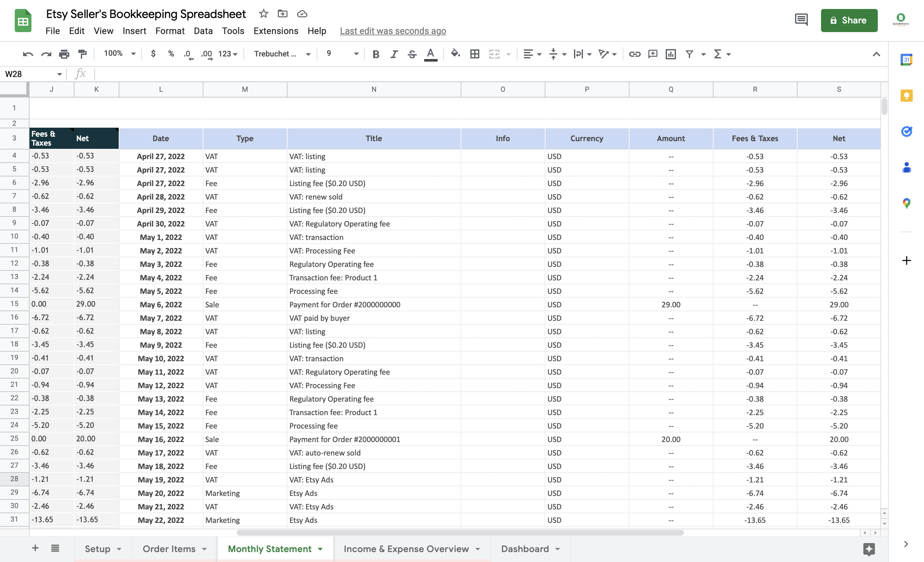This screenshot has height=562, width=924.
Task: Toggle strikethrough formatting
Action: tap(412, 54)
